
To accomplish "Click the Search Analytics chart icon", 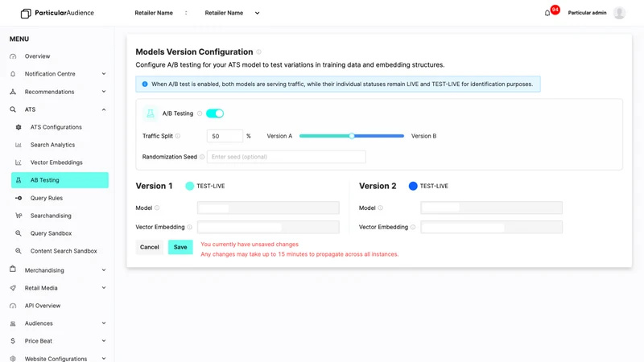I will pyautogui.click(x=19, y=145).
